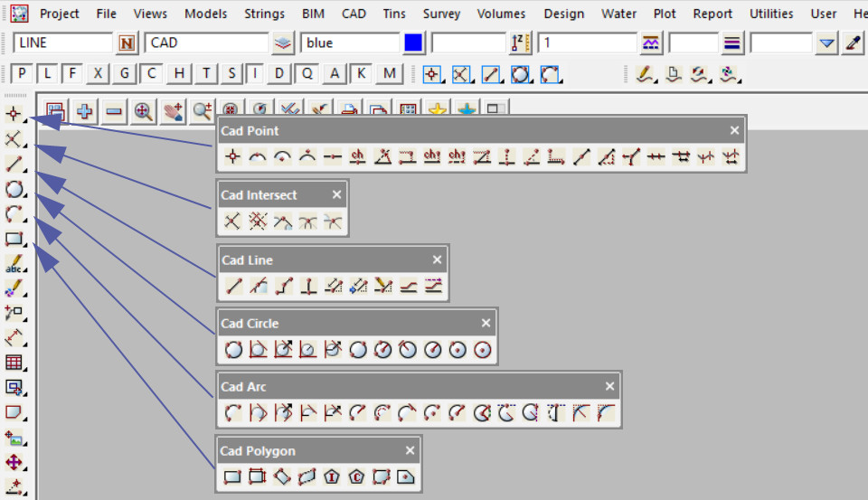Open the Survey menu
This screenshot has width=868, height=500.
point(441,14)
